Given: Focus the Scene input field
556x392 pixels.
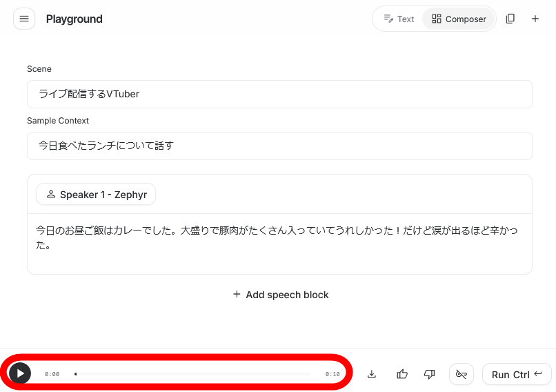Looking at the screenshot, I should [x=279, y=94].
